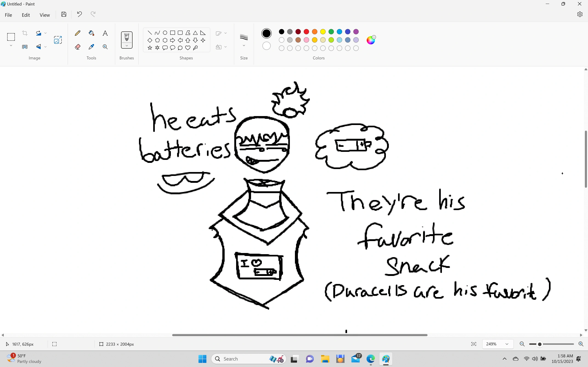The width and height of the screenshot is (588, 367).
Task: Open the File menu
Action: (x=8, y=15)
